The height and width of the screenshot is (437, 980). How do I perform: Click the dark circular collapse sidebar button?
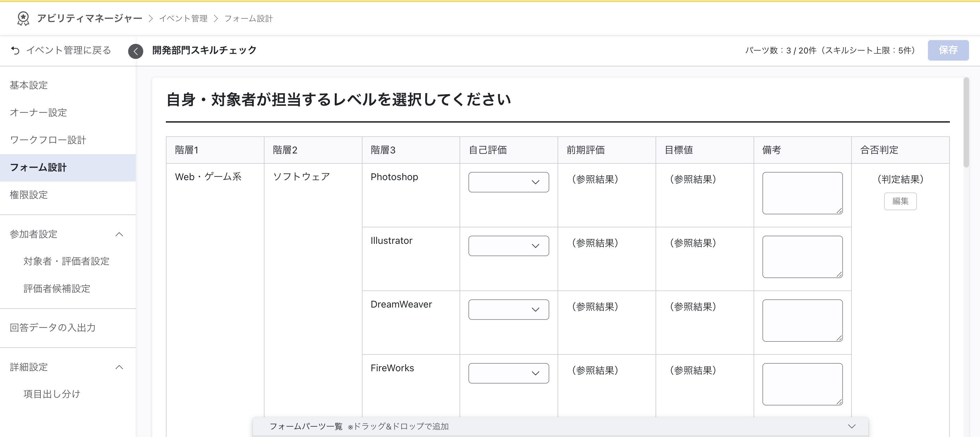pos(135,51)
